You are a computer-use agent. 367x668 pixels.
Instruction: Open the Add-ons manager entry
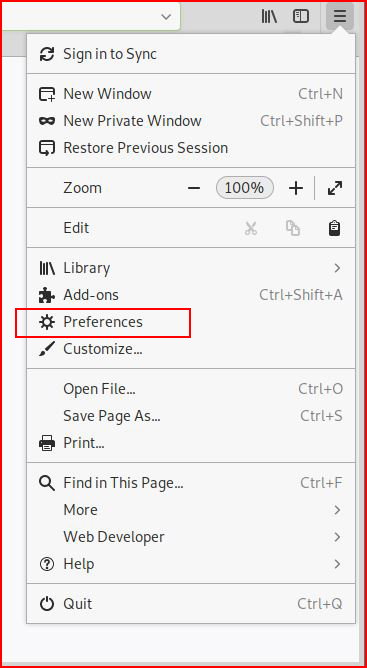coord(191,295)
